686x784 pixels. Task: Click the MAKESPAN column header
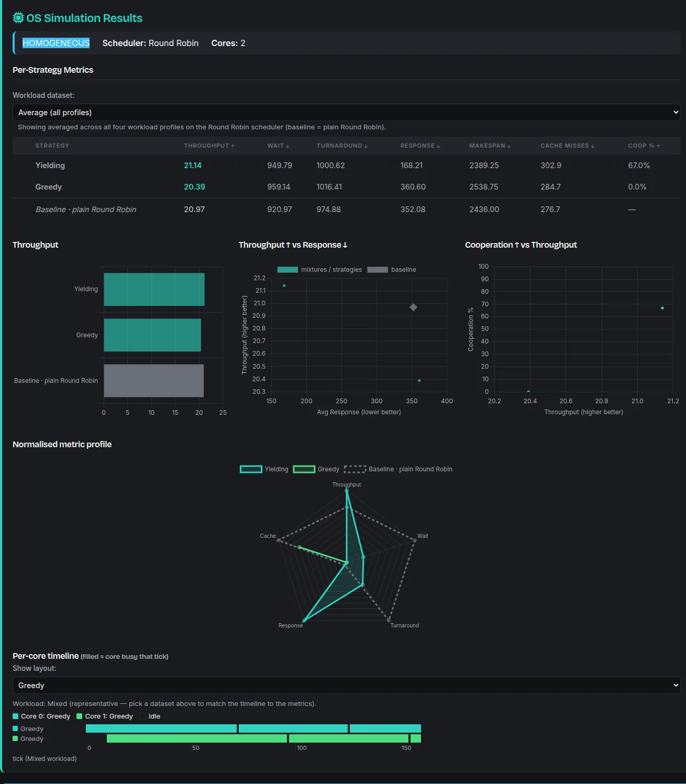(490, 146)
